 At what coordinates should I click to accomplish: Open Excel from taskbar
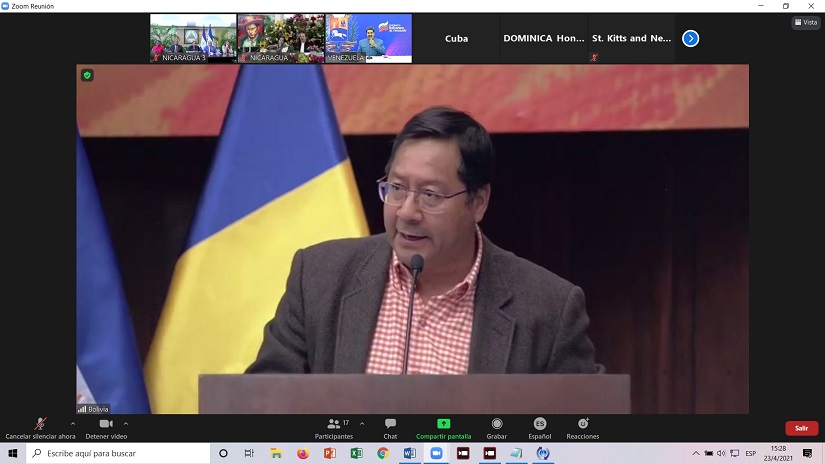356,453
